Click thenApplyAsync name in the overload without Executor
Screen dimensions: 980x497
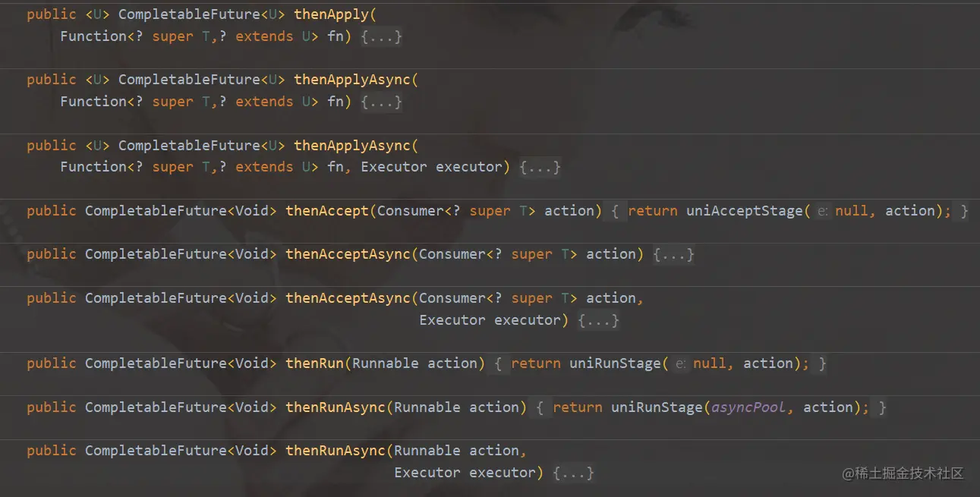click(x=352, y=80)
